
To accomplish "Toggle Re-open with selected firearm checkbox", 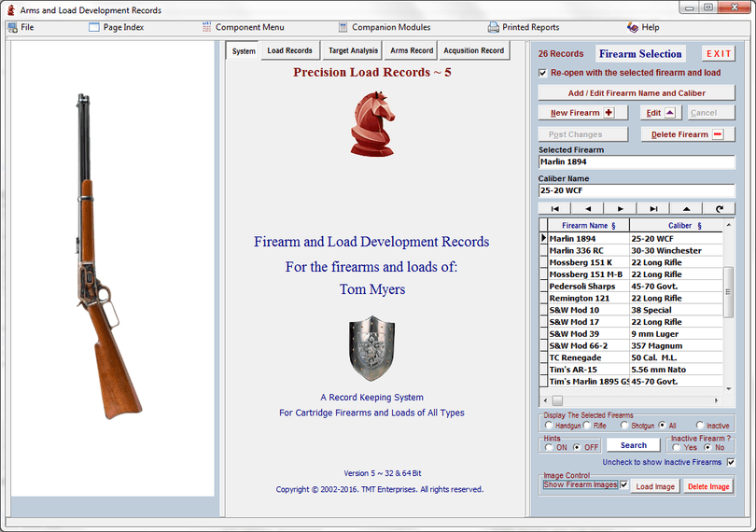I will coord(543,73).
